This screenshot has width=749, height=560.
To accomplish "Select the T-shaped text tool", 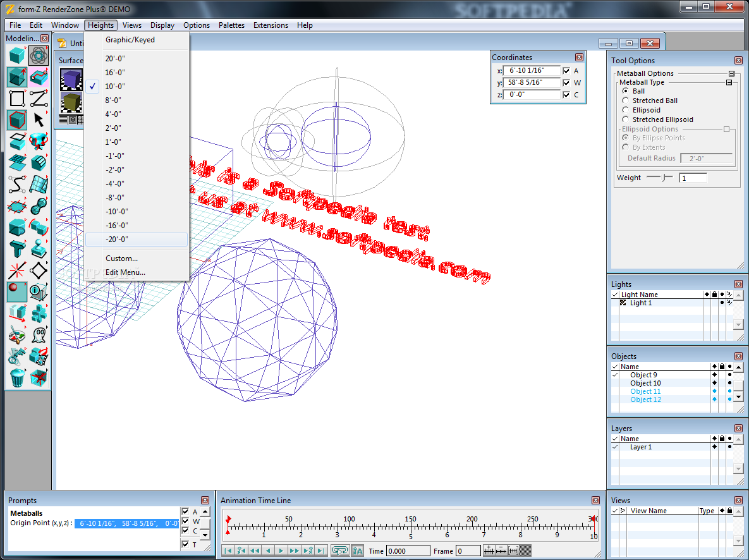I will pyautogui.click(x=17, y=249).
